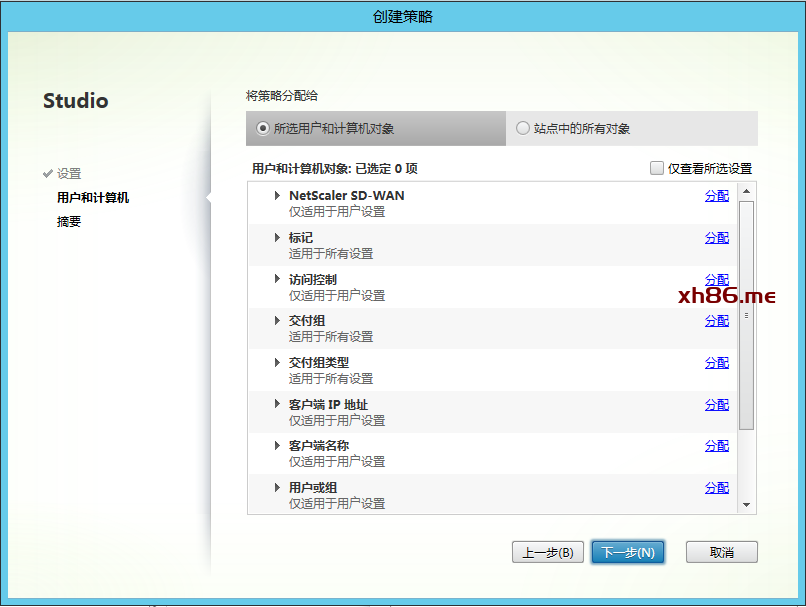
Task: Expand the 客户端名称 item
Action: pyautogui.click(x=278, y=446)
